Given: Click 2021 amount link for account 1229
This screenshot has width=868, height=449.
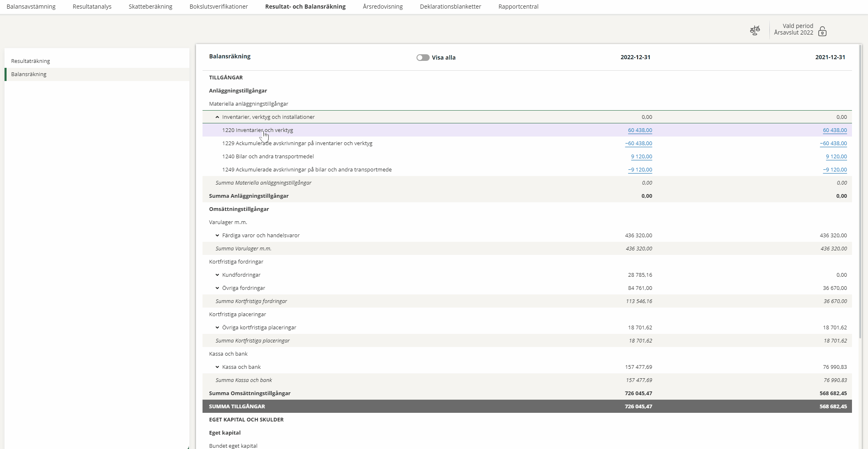Looking at the screenshot, I should (833, 143).
